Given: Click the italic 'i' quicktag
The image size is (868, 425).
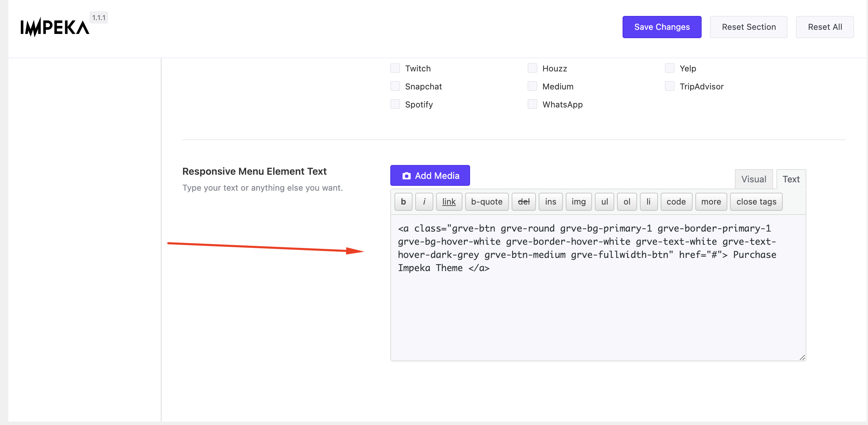Looking at the screenshot, I should pos(424,202).
